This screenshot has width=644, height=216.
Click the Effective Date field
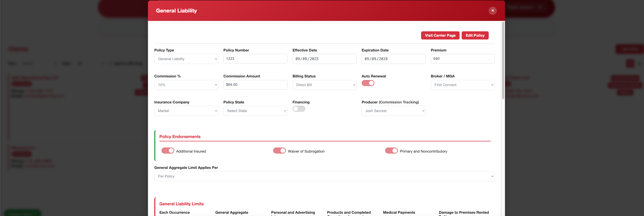[x=324, y=59]
